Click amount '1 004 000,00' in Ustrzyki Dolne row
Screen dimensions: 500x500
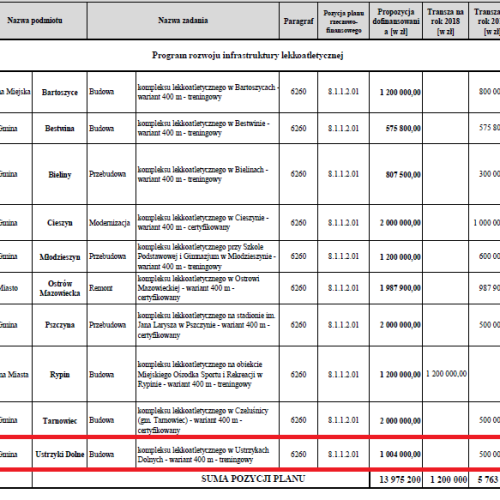point(400,454)
